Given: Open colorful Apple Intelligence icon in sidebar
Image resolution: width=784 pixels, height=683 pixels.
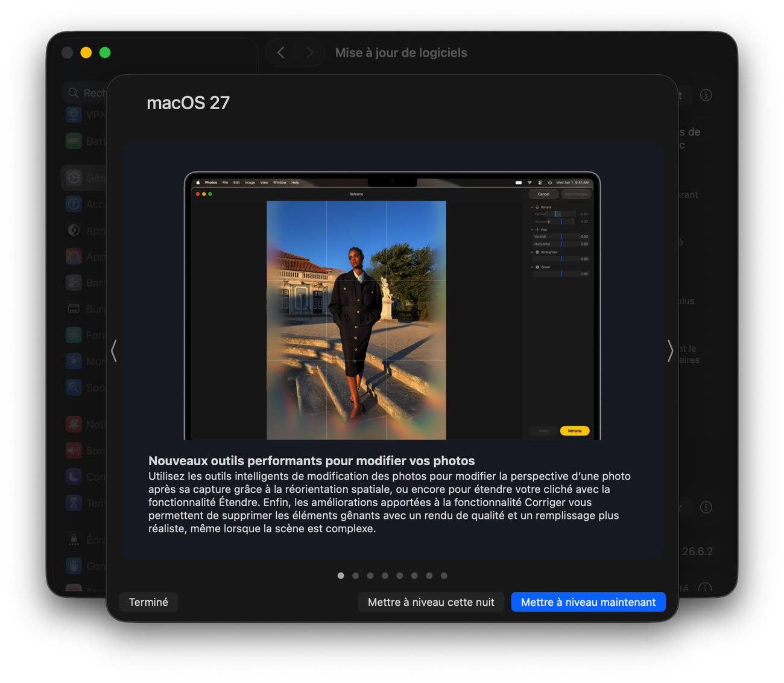Looking at the screenshot, I should (74, 256).
